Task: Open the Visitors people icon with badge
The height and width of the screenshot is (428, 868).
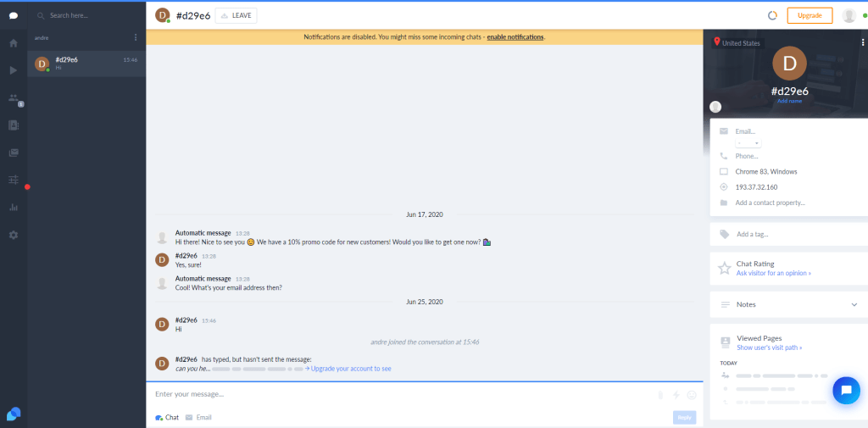Action: (x=14, y=98)
